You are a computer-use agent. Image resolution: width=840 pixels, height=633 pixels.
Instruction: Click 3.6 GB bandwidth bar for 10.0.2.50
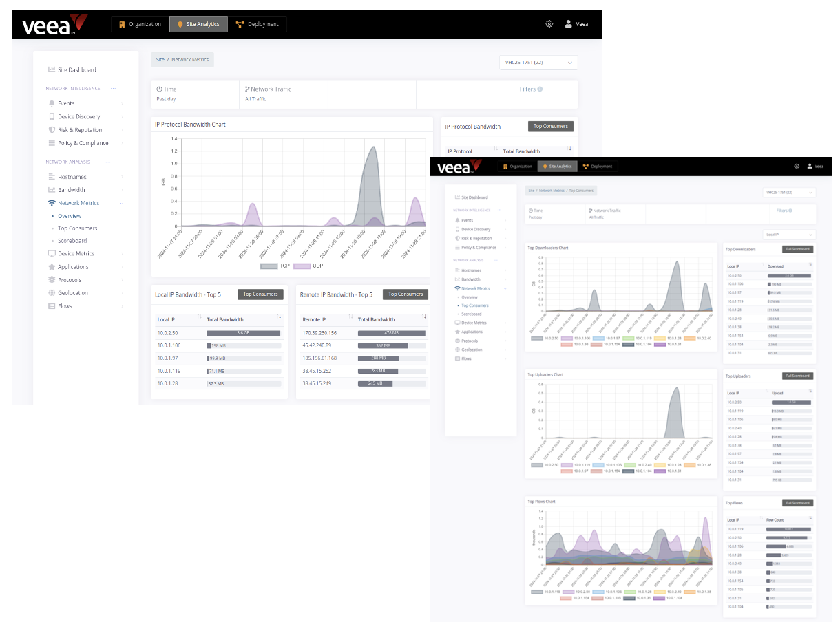pos(244,333)
